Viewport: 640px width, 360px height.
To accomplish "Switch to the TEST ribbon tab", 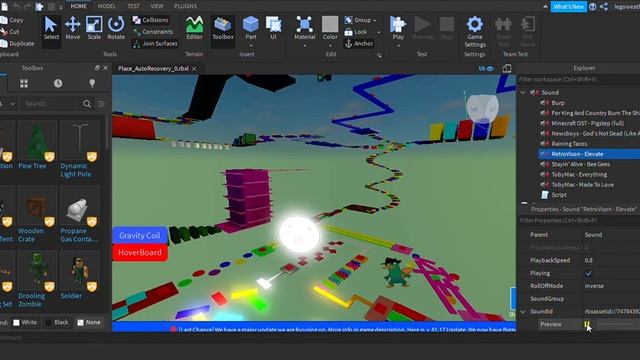I will tap(133, 6).
